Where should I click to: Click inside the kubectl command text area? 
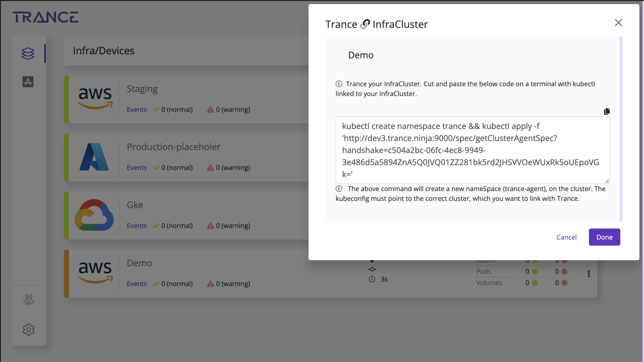[472, 150]
